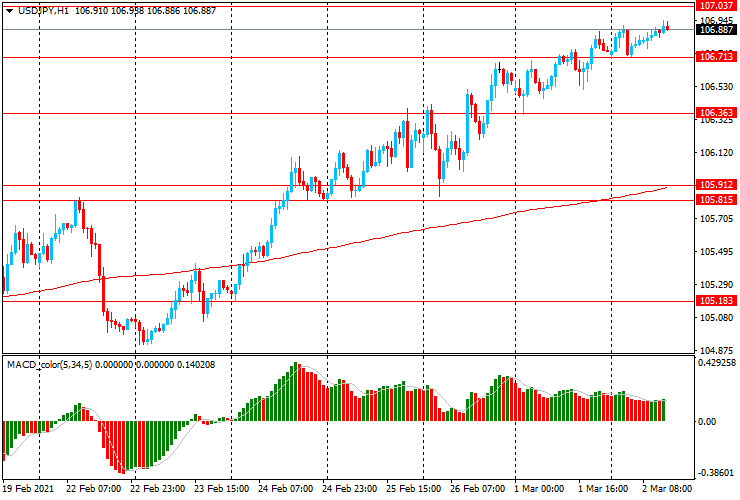Screen dimensions: 740x500
Task: Click the MACD value 0.140208
Action: click(196, 364)
